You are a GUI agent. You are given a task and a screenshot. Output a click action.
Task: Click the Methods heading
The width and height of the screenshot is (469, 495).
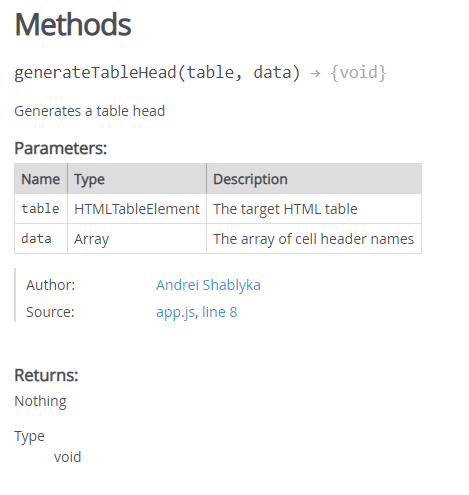pos(73,25)
